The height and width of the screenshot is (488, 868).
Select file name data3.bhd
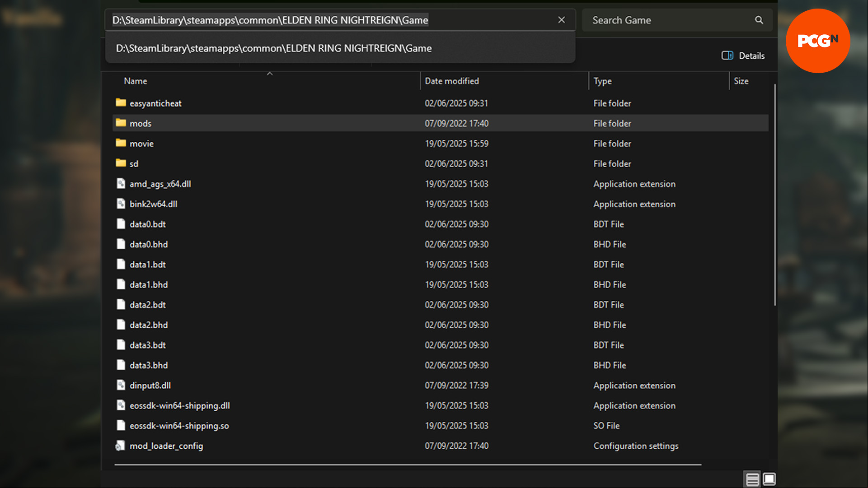click(x=149, y=365)
